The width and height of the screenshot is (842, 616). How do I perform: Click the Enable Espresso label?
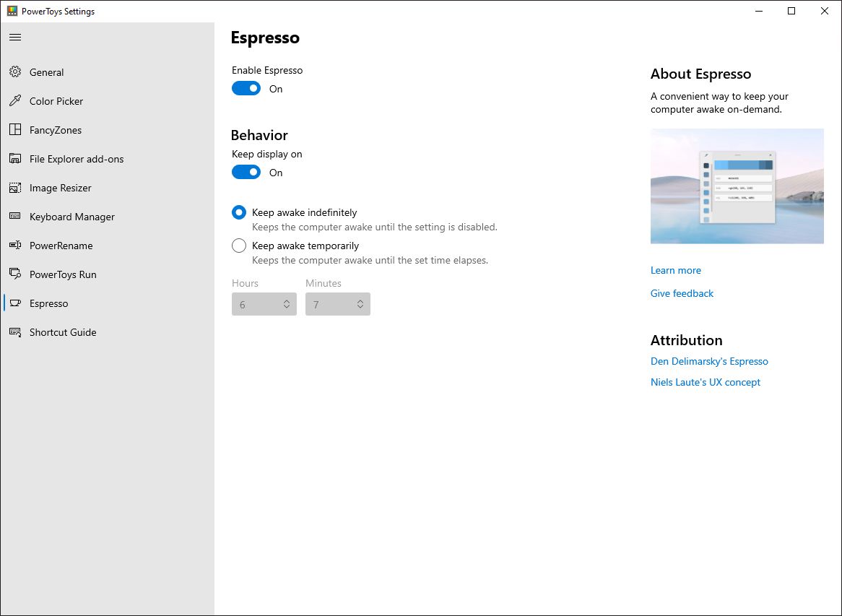[x=267, y=70]
